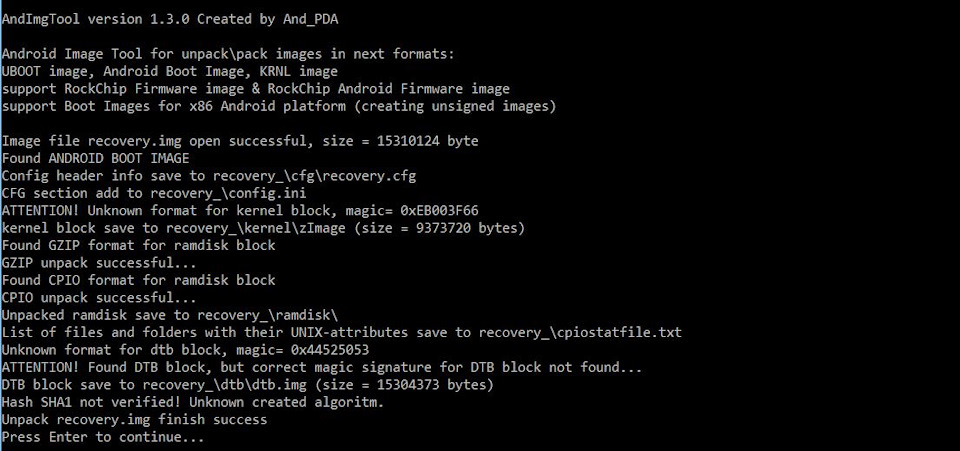
Task: Click the zImage kernel block save line
Action: [263, 228]
